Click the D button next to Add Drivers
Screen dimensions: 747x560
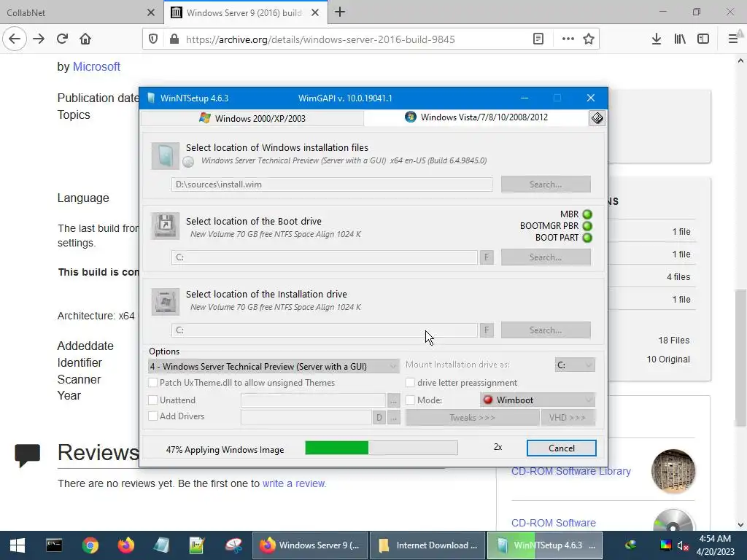tap(379, 418)
